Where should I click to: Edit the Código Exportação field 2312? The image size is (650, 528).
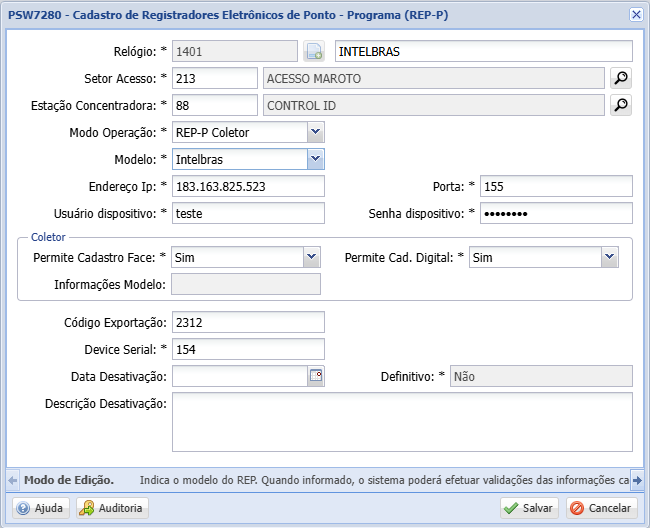click(248, 322)
